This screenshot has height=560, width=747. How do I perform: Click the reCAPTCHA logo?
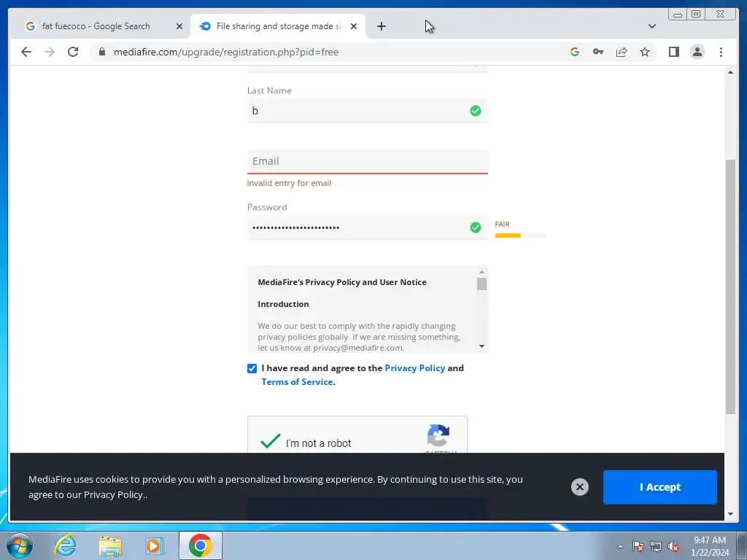[438, 435]
